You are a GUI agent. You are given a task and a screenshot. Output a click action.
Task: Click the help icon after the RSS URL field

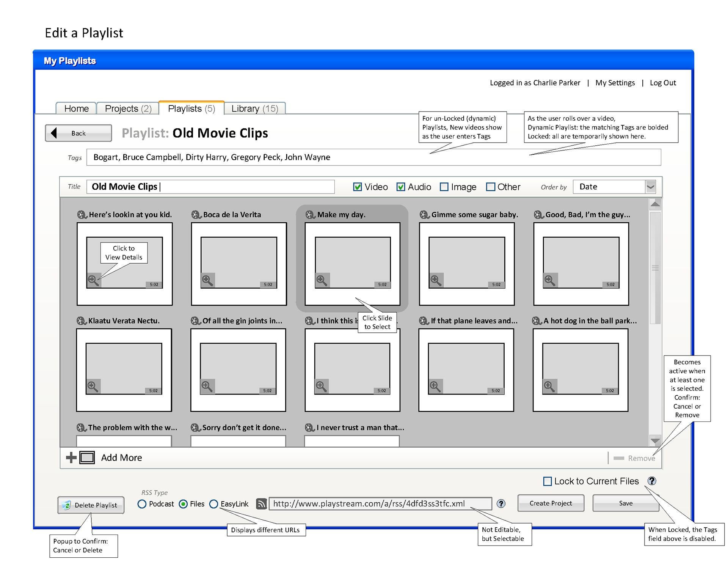501,504
